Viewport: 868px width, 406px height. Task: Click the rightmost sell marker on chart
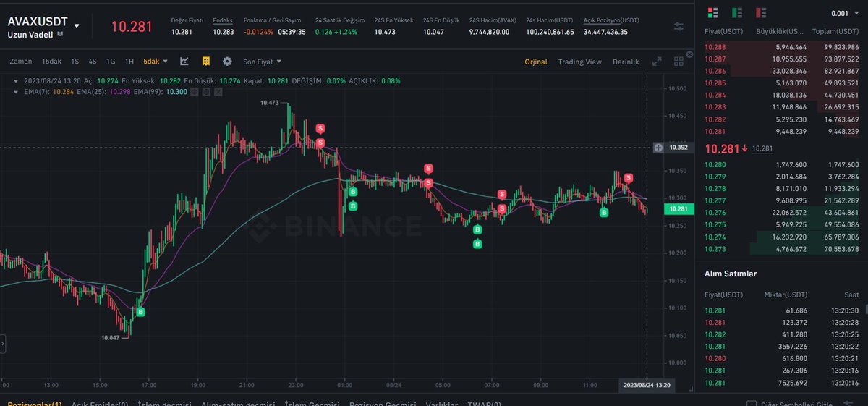[x=629, y=178]
